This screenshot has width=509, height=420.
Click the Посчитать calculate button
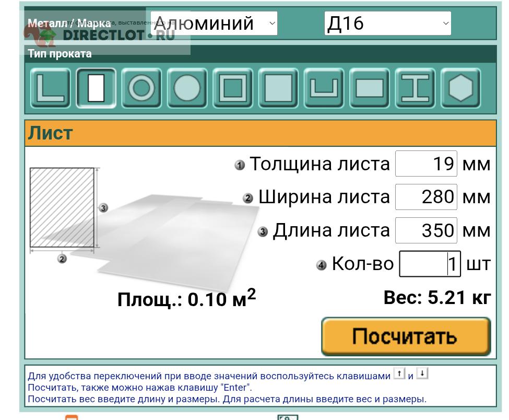coord(406,336)
